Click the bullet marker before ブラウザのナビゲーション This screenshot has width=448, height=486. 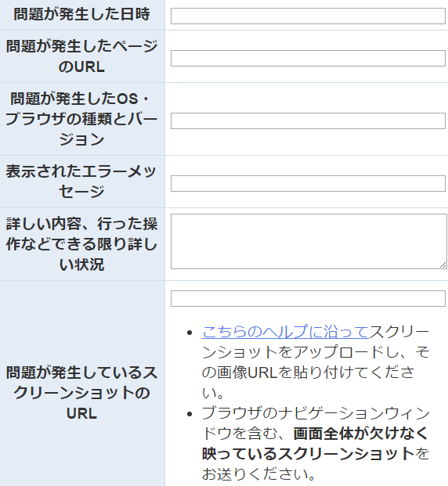(190, 415)
